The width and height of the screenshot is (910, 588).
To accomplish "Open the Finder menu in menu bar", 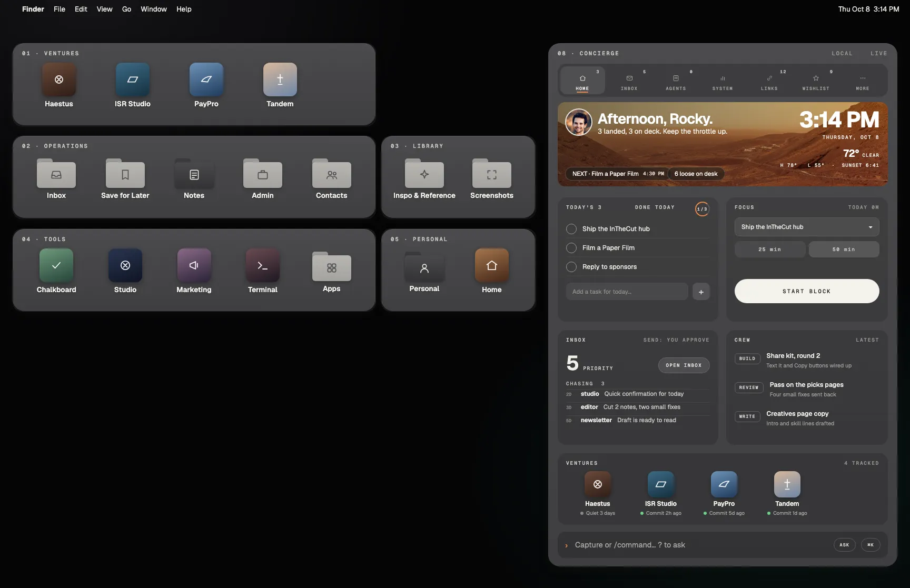I will (x=33, y=9).
